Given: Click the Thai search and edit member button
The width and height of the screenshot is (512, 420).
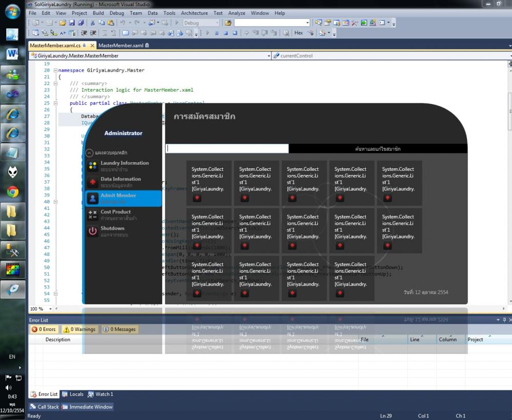Looking at the screenshot, I should [378, 149].
